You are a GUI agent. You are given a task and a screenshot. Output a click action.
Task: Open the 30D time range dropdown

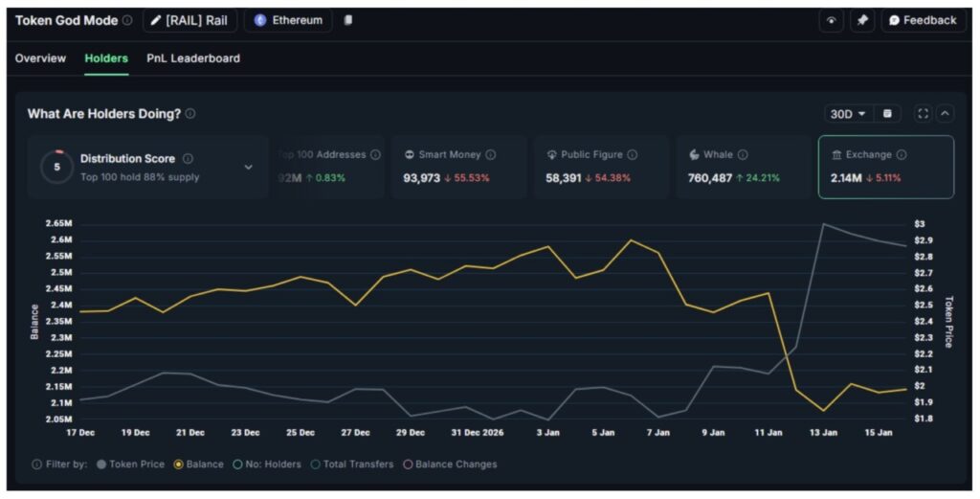pyautogui.click(x=848, y=114)
